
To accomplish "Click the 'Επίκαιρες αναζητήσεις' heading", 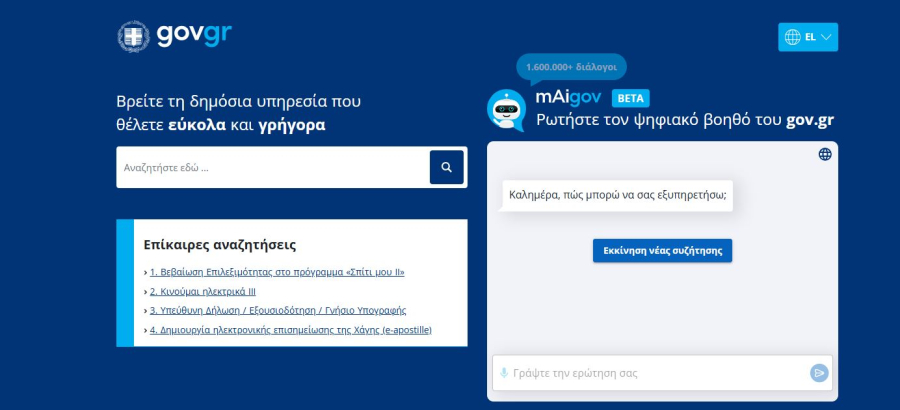I will pyautogui.click(x=220, y=245).
